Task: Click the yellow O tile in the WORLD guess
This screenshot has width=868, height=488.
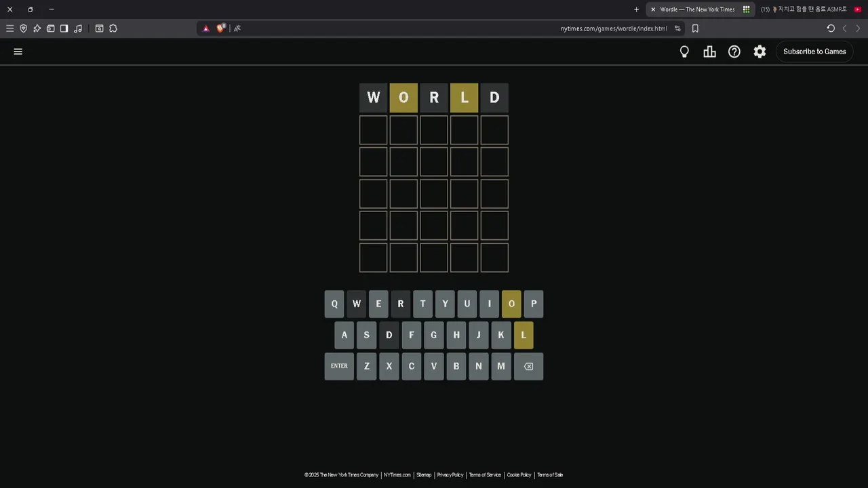Action: 403,98
